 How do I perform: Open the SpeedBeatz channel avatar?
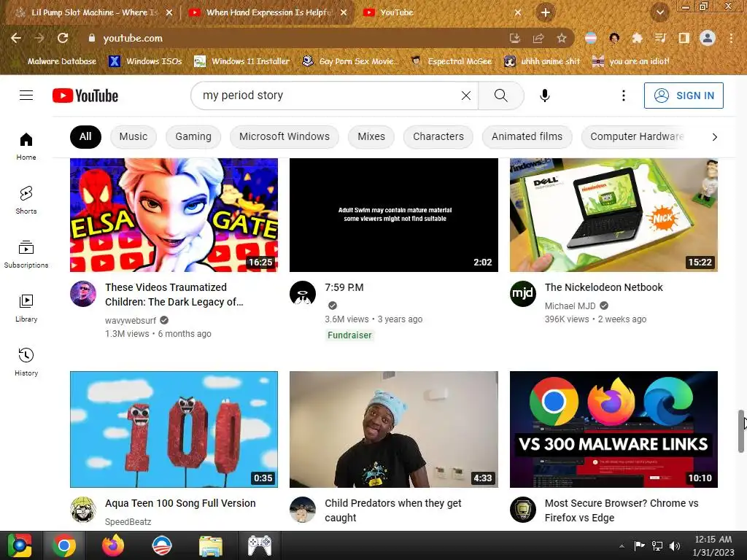(x=83, y=510)
